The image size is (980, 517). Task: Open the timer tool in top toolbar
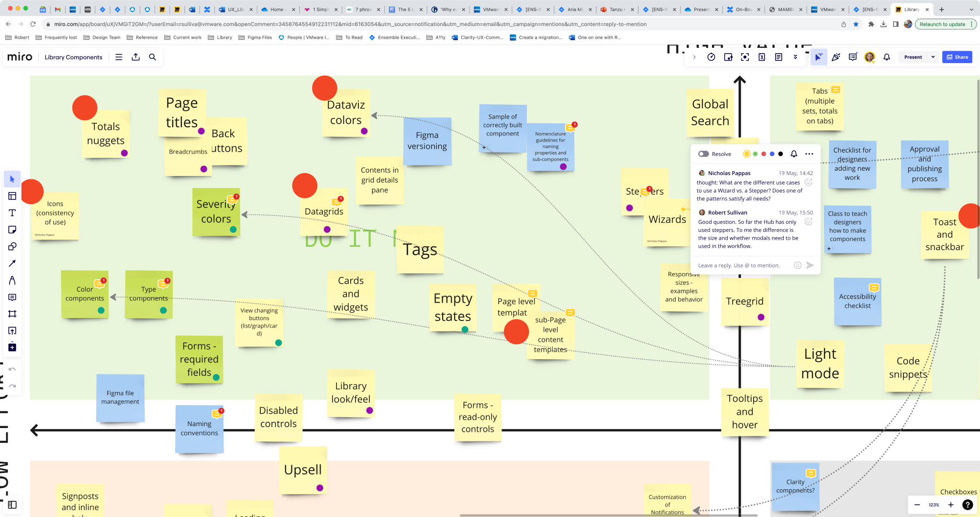(x=711, y=57)
